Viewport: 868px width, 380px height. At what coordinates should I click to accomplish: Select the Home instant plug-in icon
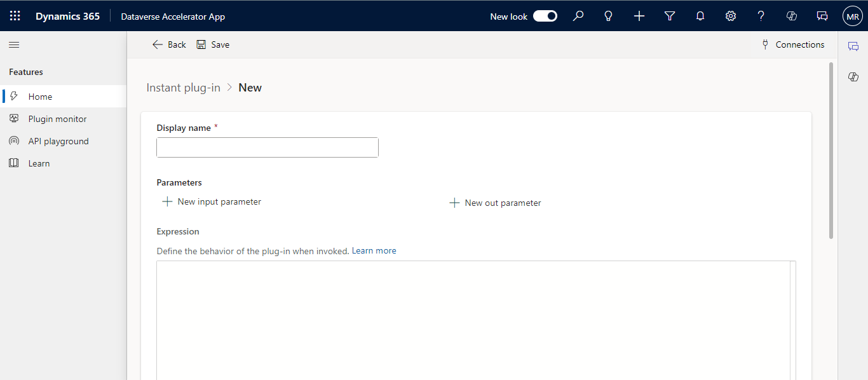13,96
